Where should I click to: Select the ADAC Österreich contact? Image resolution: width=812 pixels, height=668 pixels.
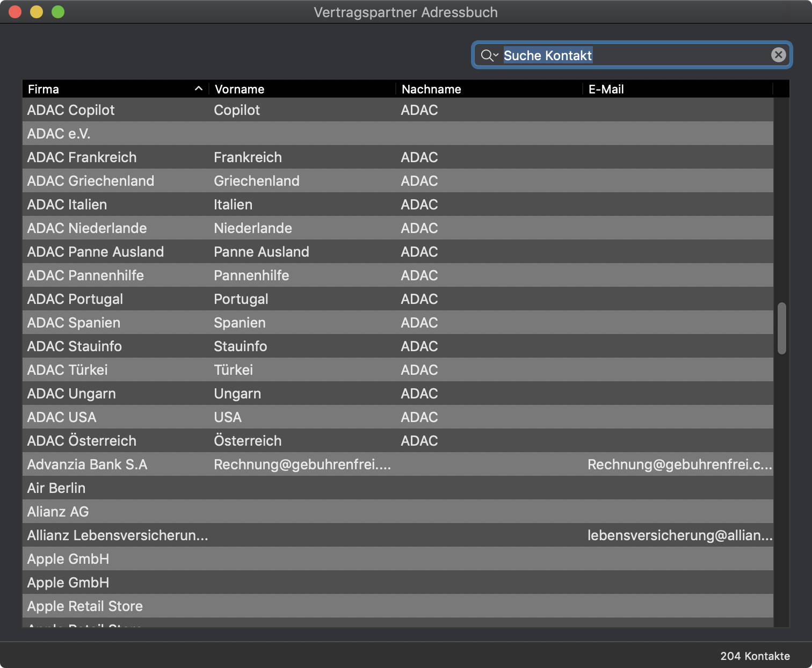click(x=398, y=440)
